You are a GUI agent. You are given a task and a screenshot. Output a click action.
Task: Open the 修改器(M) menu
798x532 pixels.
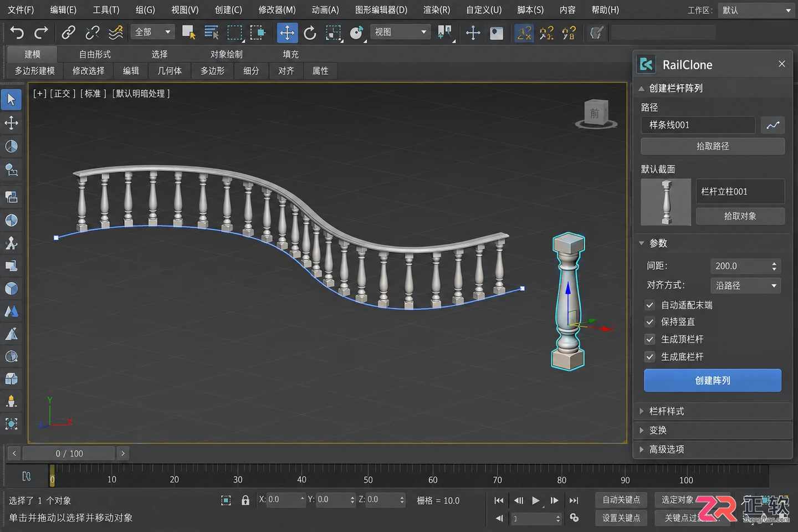(x=277, y=10)
